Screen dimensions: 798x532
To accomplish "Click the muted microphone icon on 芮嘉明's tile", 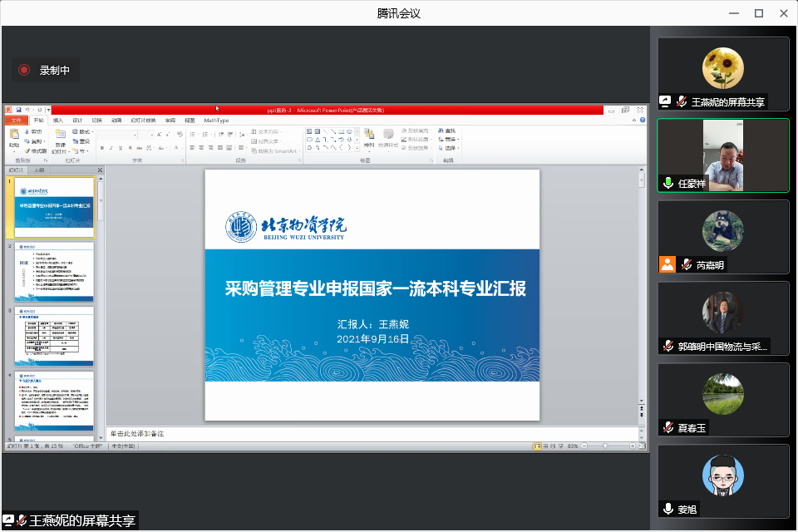I will click(x=687, y=265).
